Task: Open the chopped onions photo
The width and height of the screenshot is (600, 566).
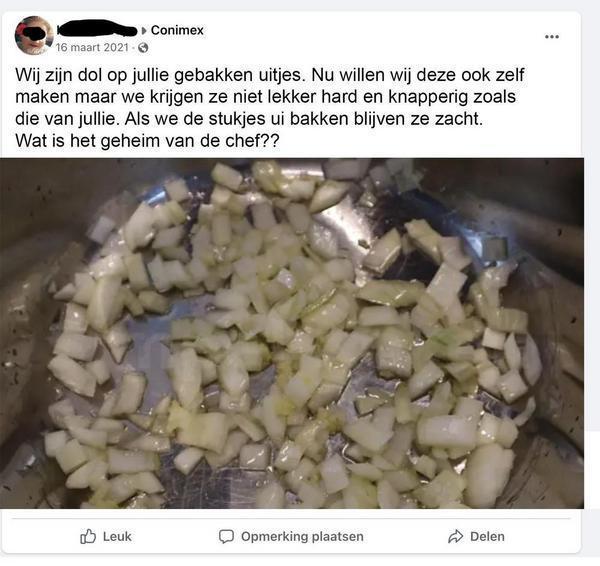Action: (292, 333)
